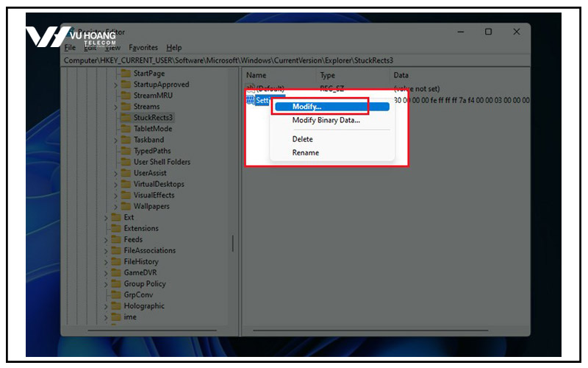Click the FileHistory folder icon

116,261
